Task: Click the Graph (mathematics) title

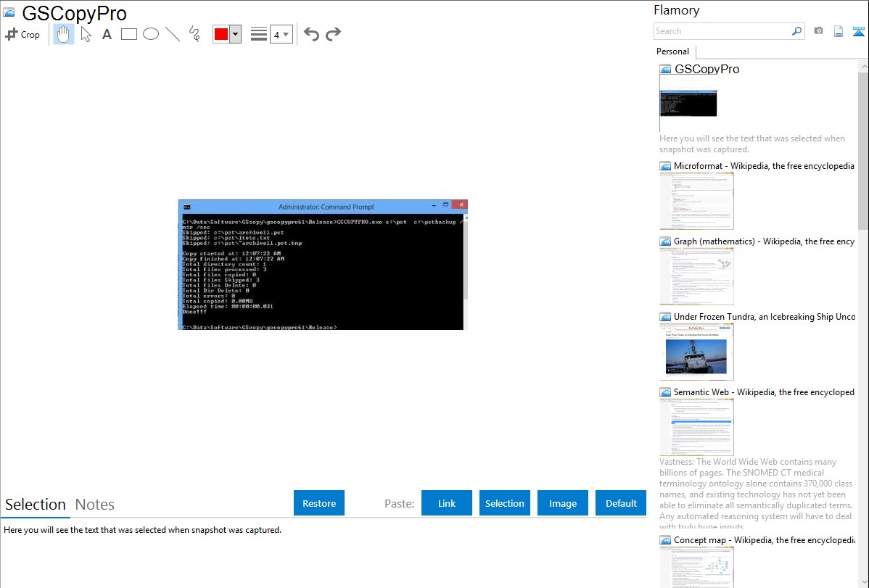Action: (x=764, y=241)
